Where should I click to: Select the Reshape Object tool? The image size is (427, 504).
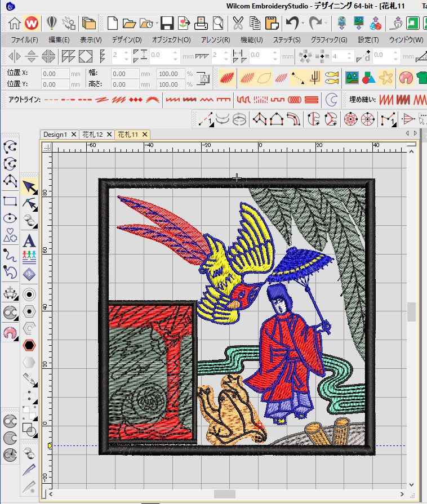pyautogui.click(x=30, y=204)
